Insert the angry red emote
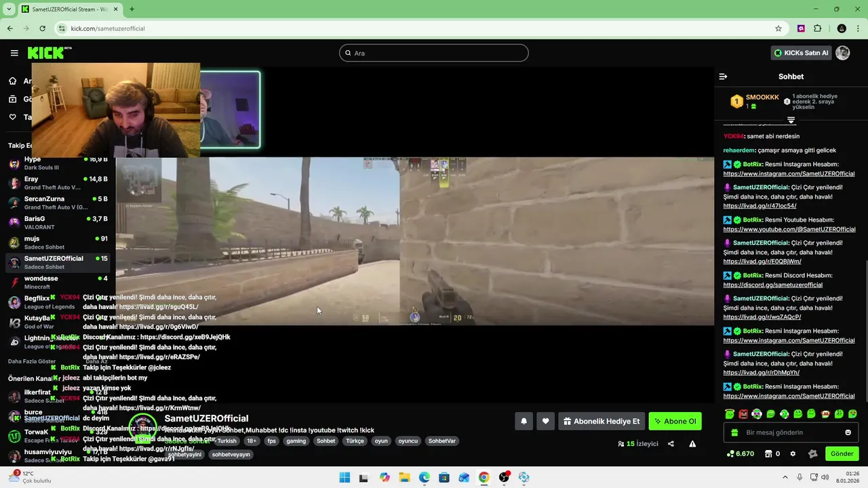Screen dimensions: 868x488 [x=743, y=413]
